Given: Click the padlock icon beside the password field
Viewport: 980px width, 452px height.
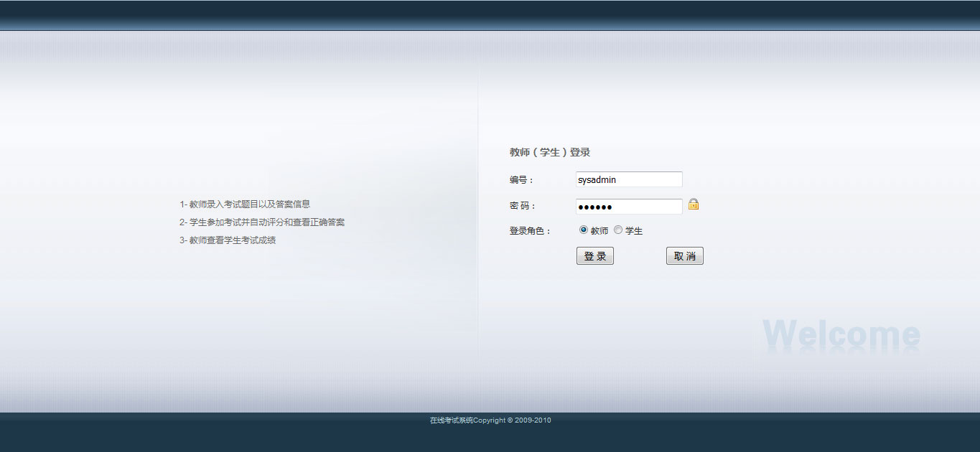Looking at the screenshot, I should click(693, 206).
